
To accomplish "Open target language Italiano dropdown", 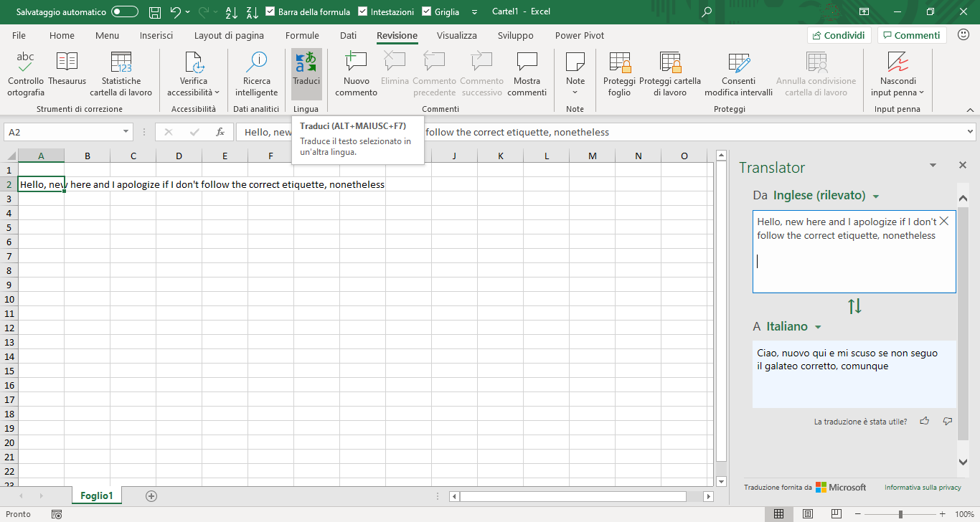I will pyautogui.click(x=818, y=327).
